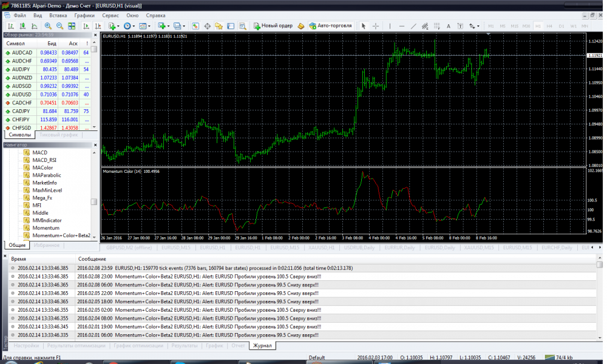Tile chart windows with the grid icon
The width and height of the screenshot is (607, 364).
click(x=72, y=26)
